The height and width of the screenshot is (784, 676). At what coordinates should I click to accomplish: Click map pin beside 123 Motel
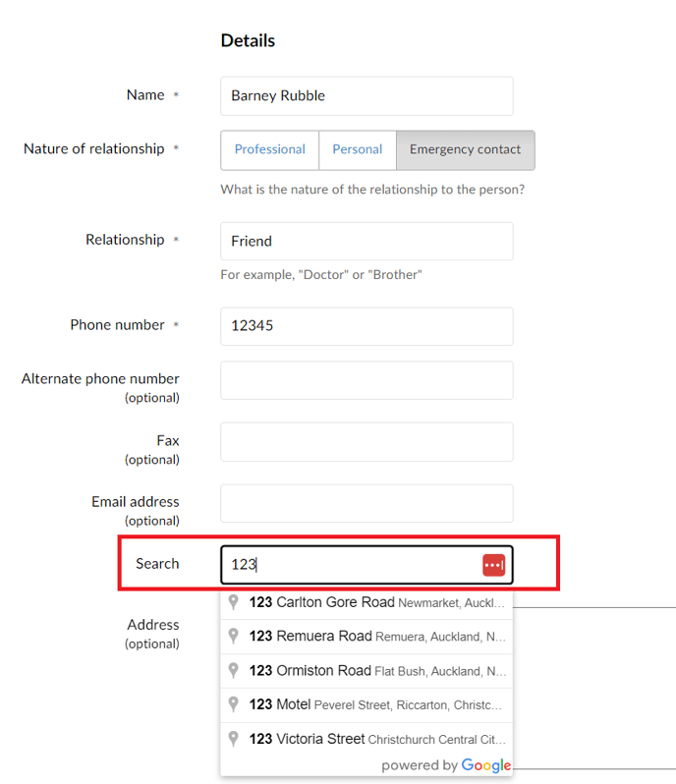pos(233,704)
